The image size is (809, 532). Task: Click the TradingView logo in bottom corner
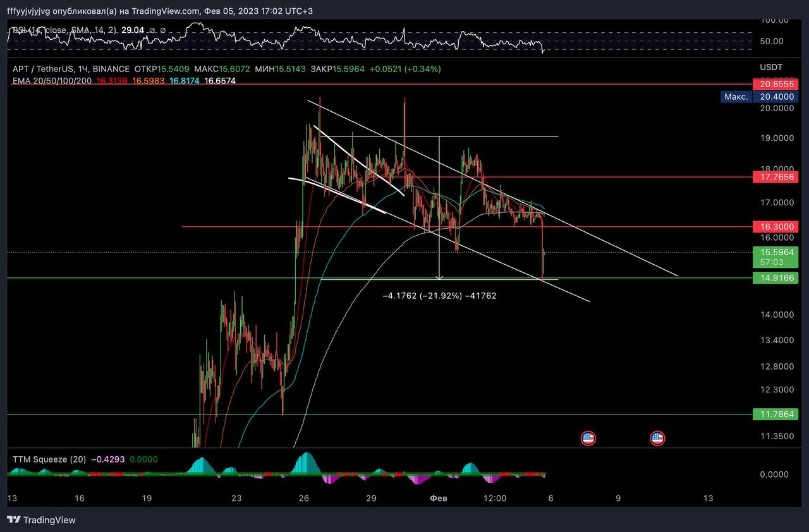pos(41,520)
